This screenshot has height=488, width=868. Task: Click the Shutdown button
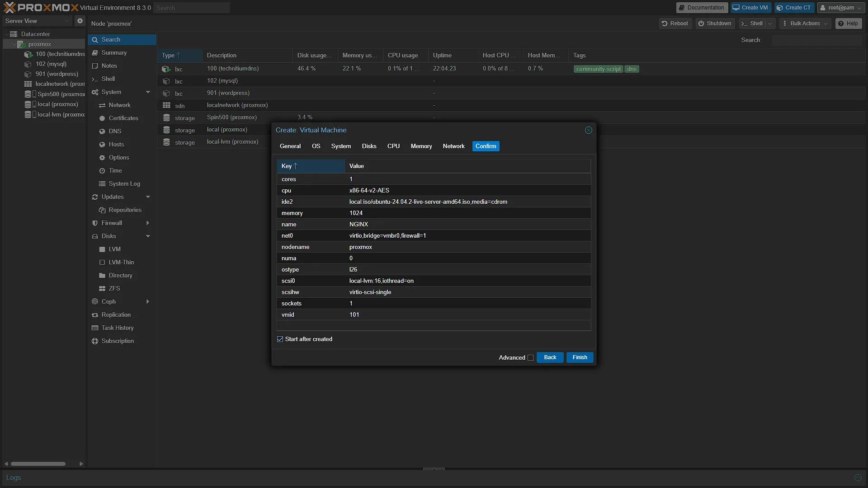[x=715, y=23]
